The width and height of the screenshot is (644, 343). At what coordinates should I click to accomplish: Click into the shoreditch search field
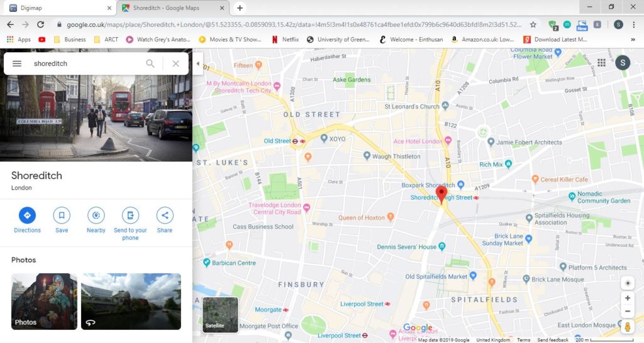pyautogui.click(x=86, y=63)
